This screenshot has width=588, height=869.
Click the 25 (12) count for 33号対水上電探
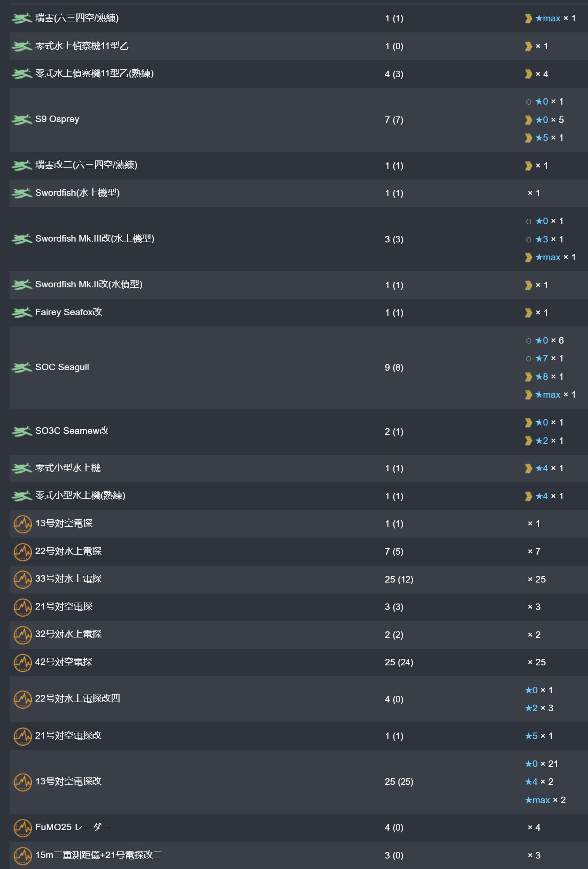point(399,579)
